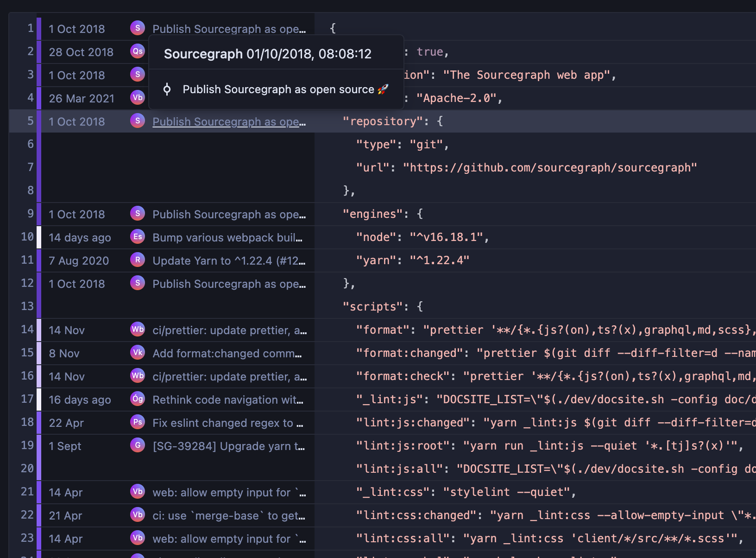Open 'Publish Sourcegraph as open source' popover link

tap(285, 89)
